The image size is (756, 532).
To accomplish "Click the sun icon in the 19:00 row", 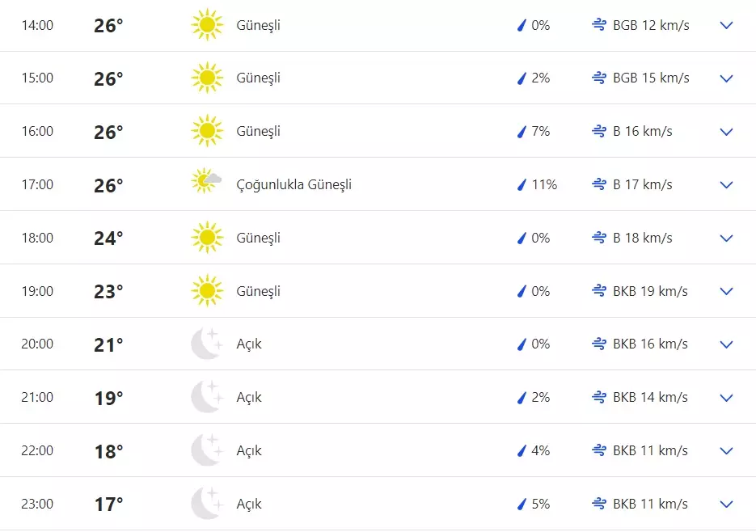I will (x=207, y=291).
